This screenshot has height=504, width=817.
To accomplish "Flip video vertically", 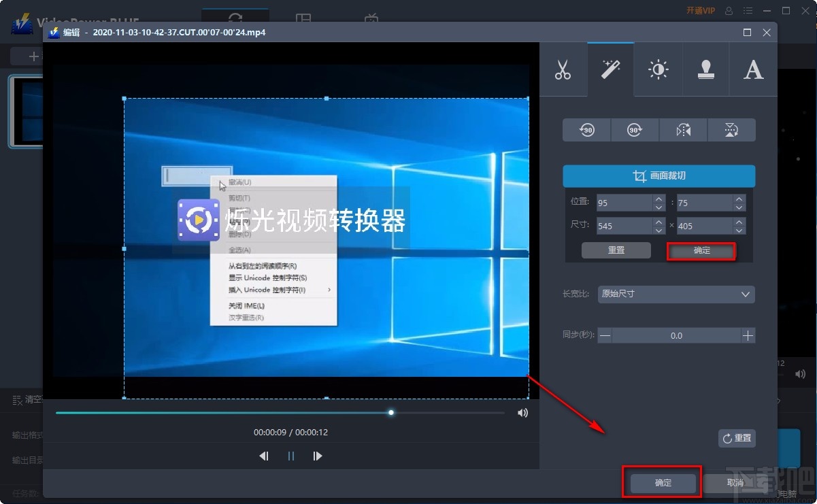I will point(731,130).
